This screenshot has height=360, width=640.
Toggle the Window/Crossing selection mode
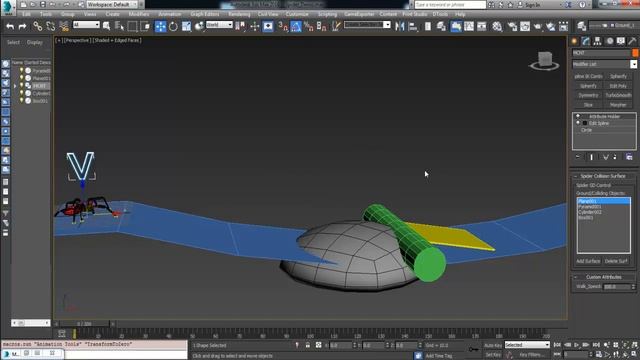tap(145, 27)
